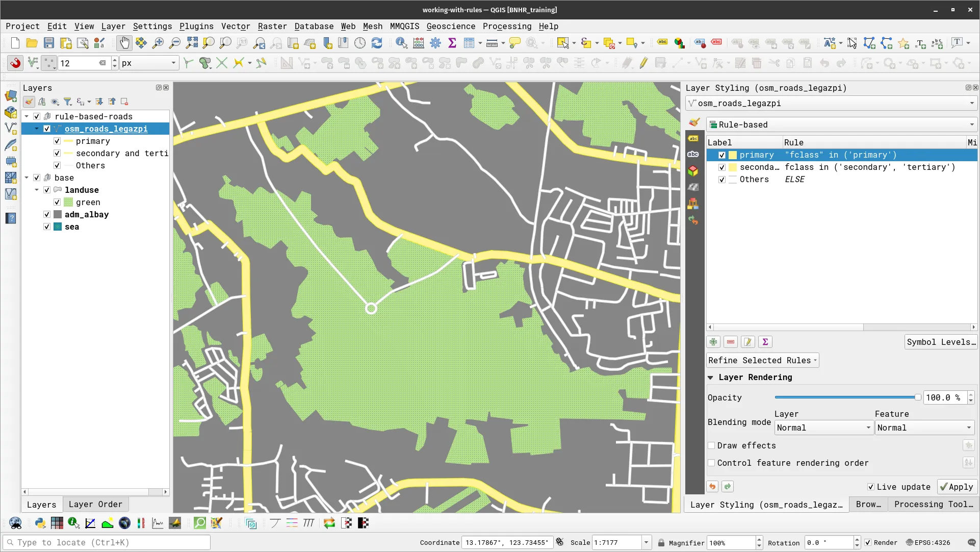
Task: Select the Pan Map tool
Action: (124, 43)
